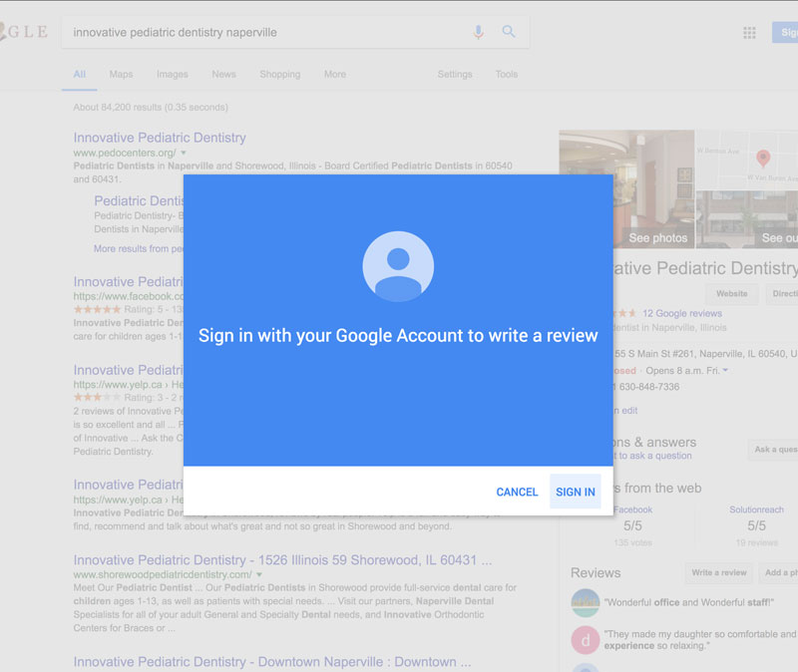The width and height of the screenshot is (798, 672).
Task: Expand the dropdown arrow beside www.pedocenters.org
Action: pyautogui.click(x=184, y=153)
